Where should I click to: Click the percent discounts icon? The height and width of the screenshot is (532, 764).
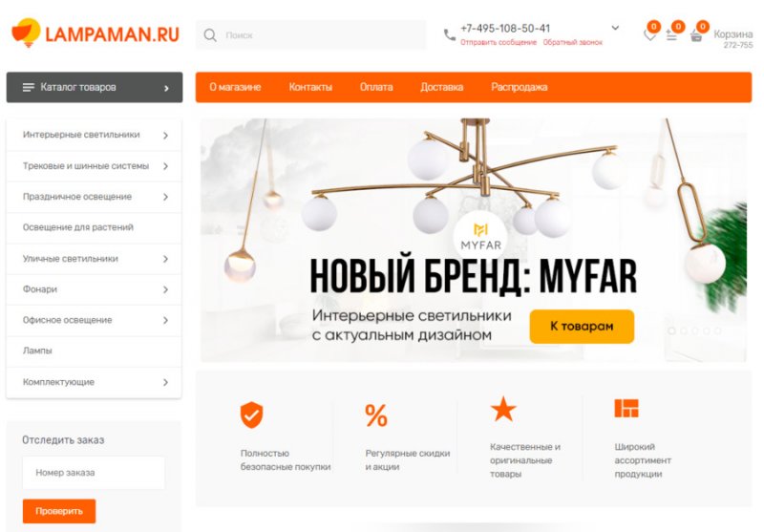coord(376,415)
